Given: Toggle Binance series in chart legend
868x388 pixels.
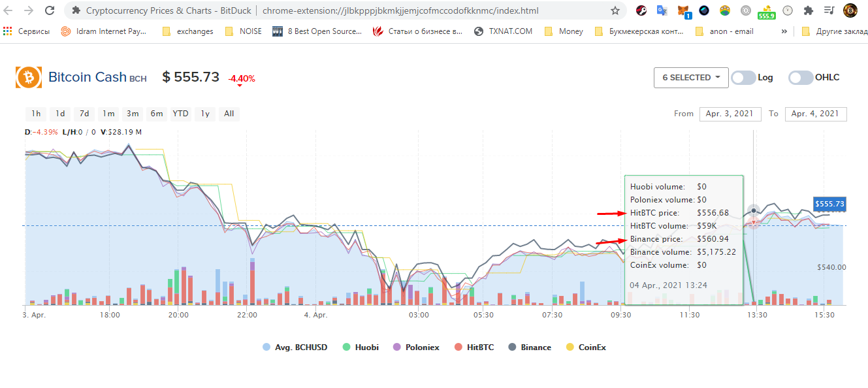Looking at the screenshot, I should click(x=530, y=348).
